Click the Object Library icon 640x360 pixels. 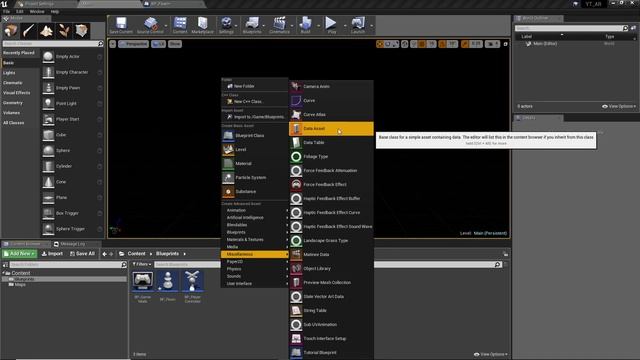(296, 269)
